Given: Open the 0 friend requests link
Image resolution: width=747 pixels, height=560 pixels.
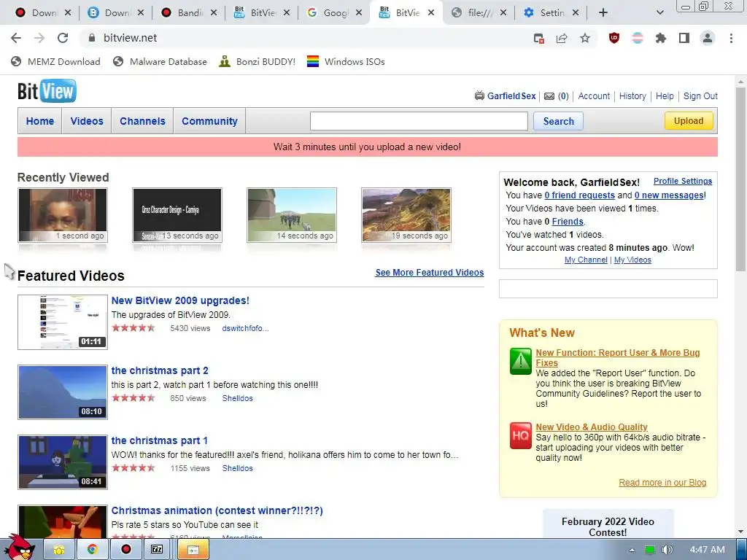Looking at the screenshot, I should [x=579, y=195].
